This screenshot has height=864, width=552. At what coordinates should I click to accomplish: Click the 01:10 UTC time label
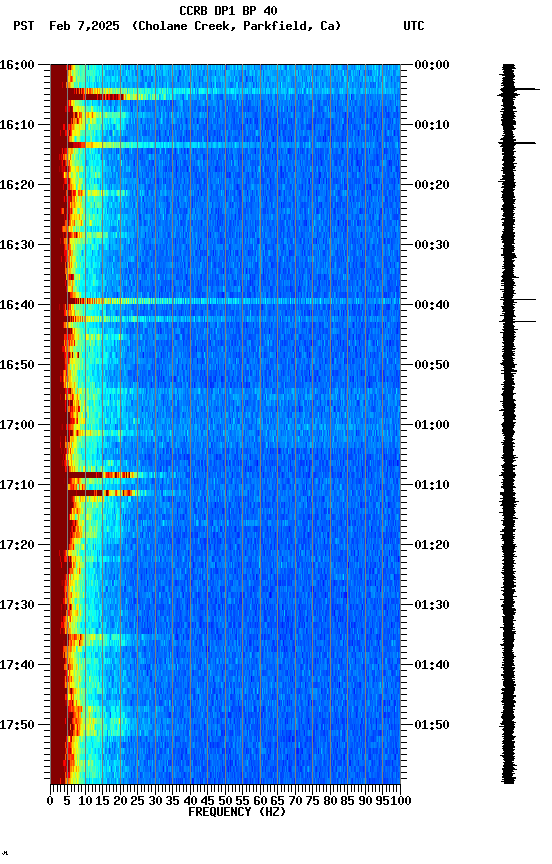[x=432, y=485]
